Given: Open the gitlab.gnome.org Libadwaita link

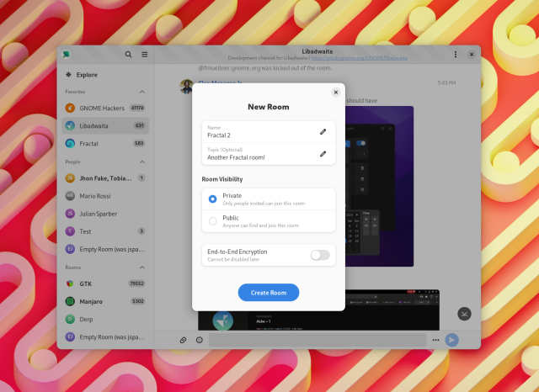Looking at the screenshot, I should [x=359, y=58].
